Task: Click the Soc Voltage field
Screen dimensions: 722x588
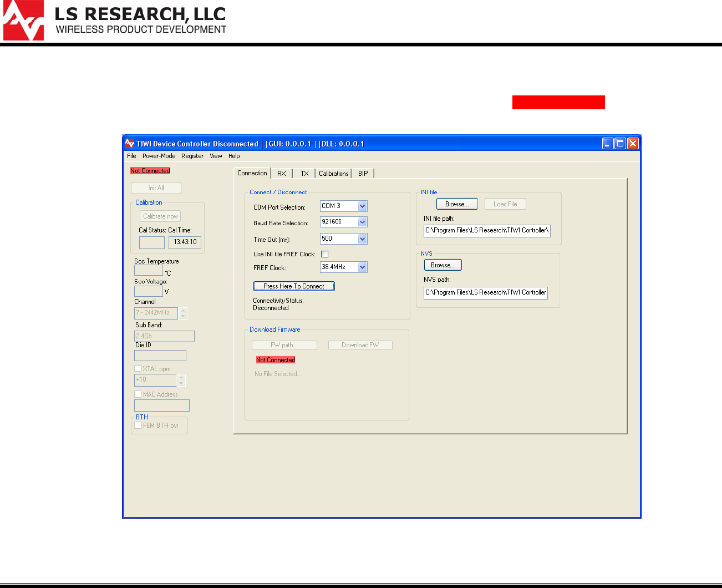Action: [x=149, y=291]
